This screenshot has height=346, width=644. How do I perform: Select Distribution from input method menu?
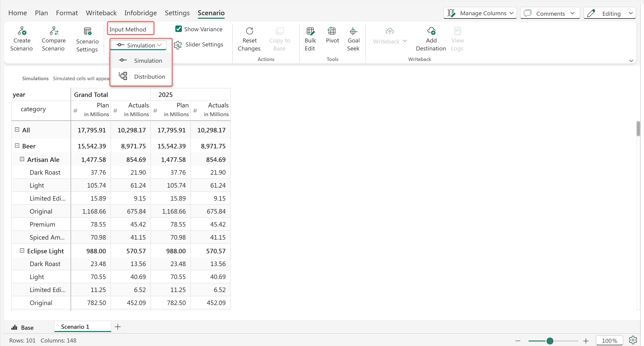point(149,77)
